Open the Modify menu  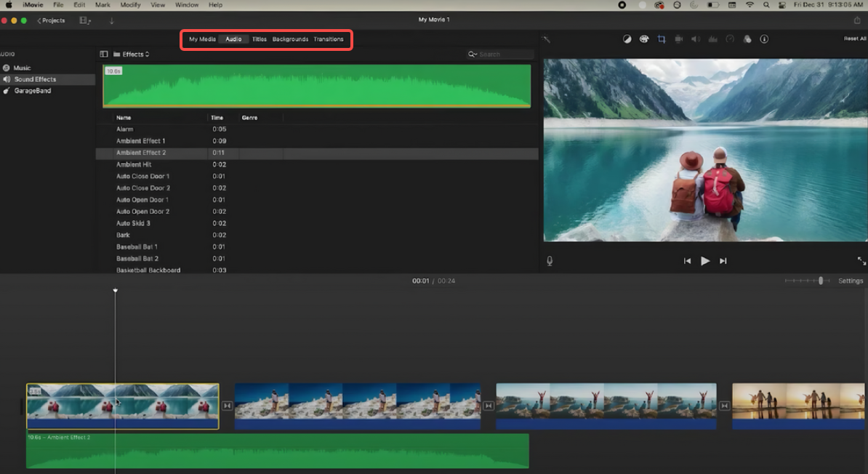130,5
